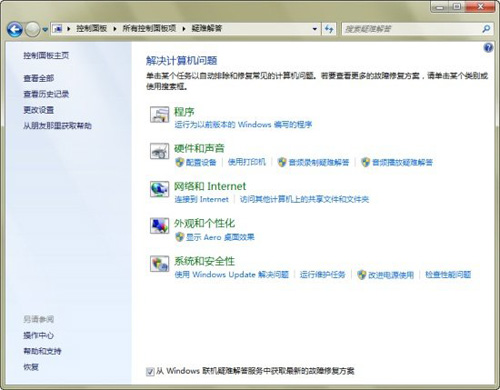Open 访问其他计算机上的共享文件和文件夹 link
The image size is (500, 390).
pos(304,199)
